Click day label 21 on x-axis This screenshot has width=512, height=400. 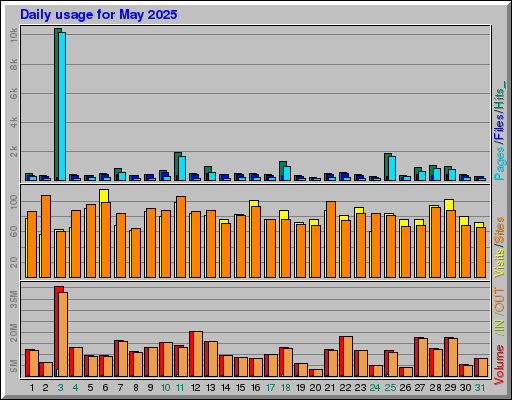330,388
